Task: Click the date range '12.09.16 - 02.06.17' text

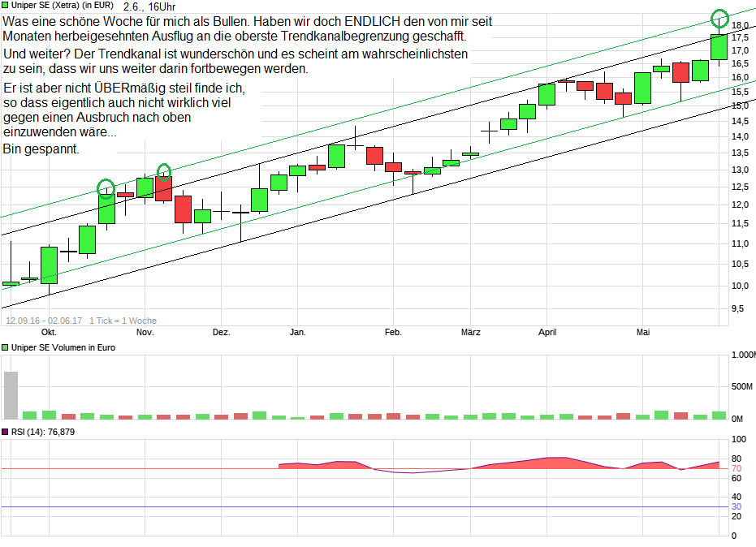Action: click(x=44, y=321)
